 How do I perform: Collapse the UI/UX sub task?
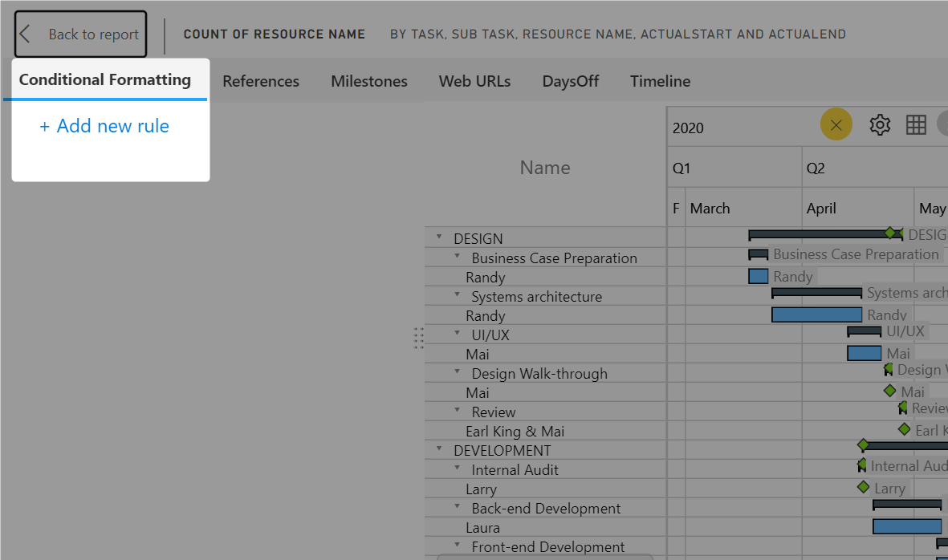(x=458, y=334)
